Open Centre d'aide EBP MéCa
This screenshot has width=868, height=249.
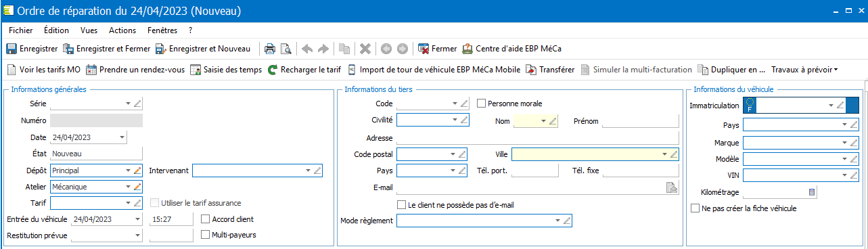click(511, 49)
